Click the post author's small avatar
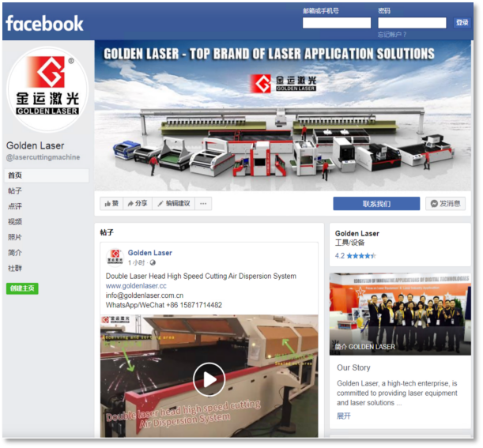This screenshot has height=448, width=483. pos(115,257)
